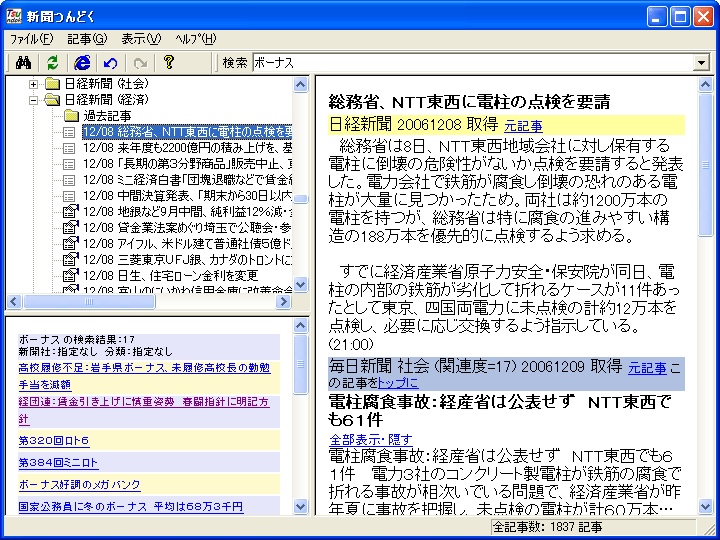The width and height of the screenshot is (720, 540).
Task: Open search result ボーナス好調のメガバンク
Action: [x=79, y=484]
